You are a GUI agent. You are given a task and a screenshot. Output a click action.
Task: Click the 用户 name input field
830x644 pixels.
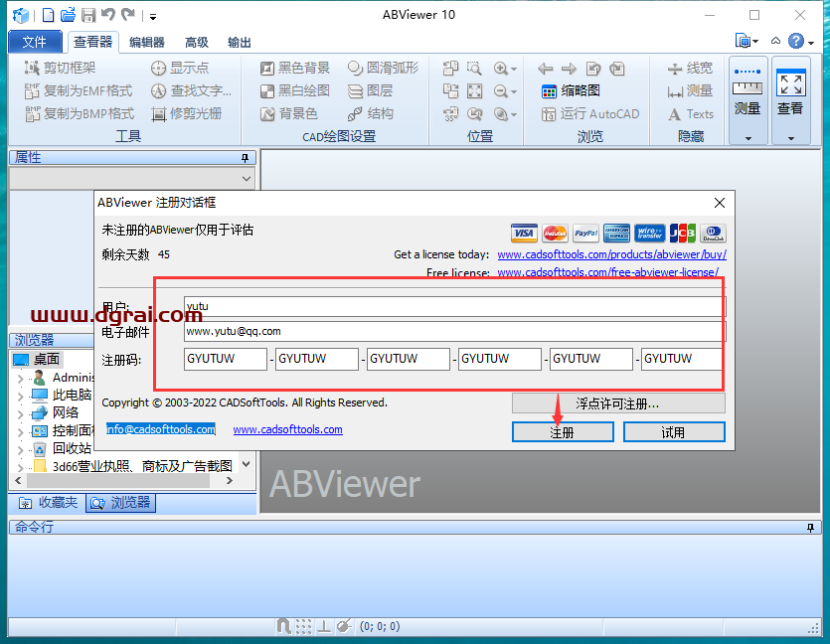click(x=455, y=306)
